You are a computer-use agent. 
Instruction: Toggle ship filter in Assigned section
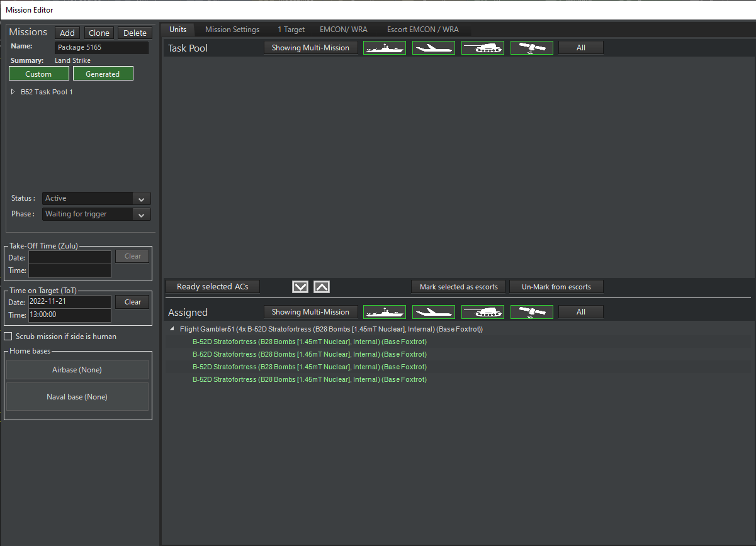tap(385, 312)
